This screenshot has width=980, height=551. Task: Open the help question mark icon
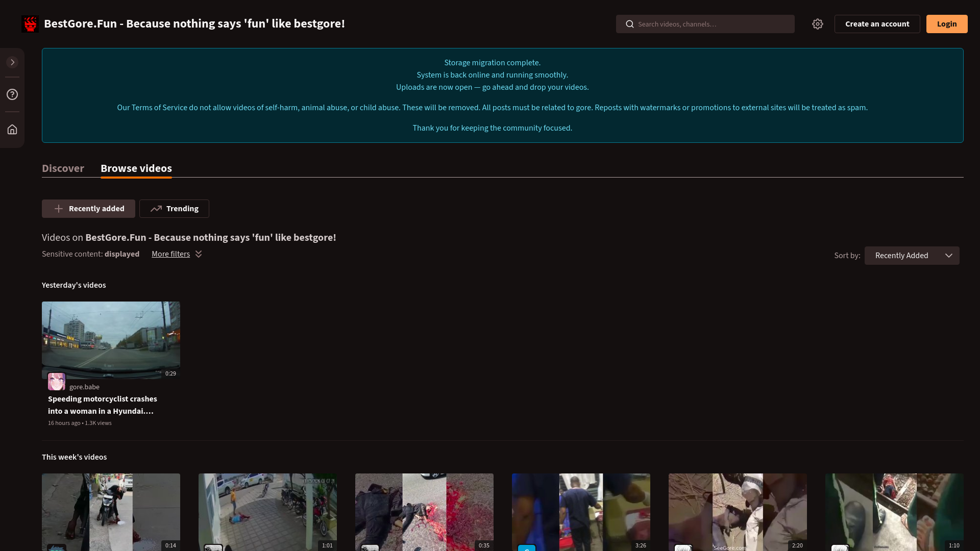coord(12,94)
